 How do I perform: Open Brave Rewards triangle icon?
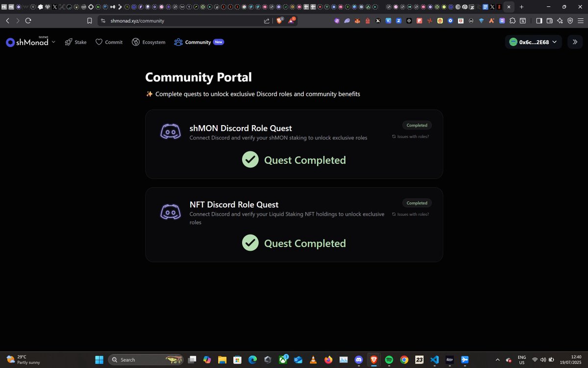coord(292,21)
